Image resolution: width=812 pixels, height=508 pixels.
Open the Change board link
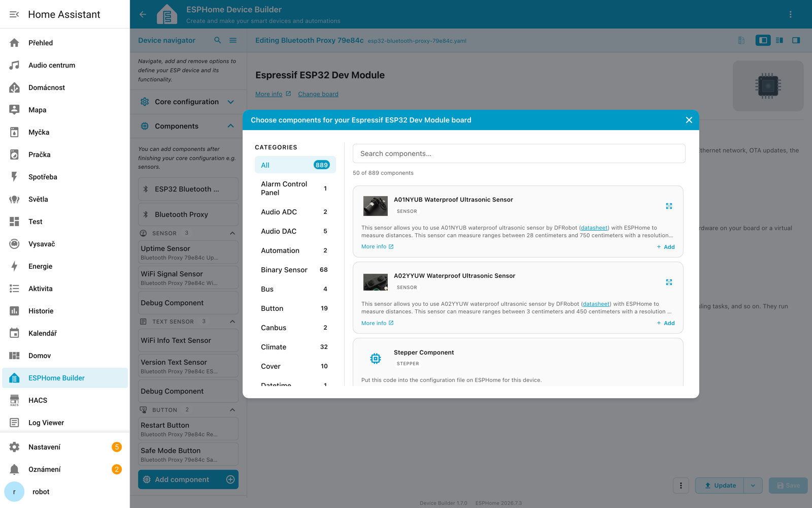318,94
